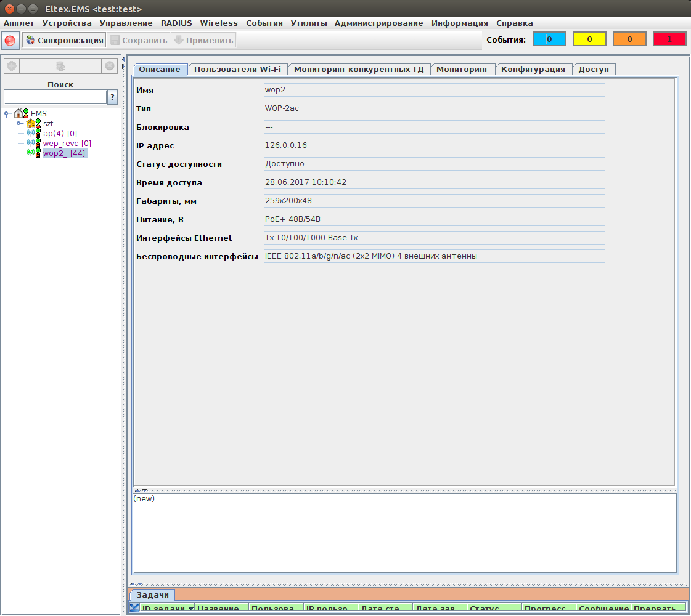Click the Применить apply button

[203, 40]
